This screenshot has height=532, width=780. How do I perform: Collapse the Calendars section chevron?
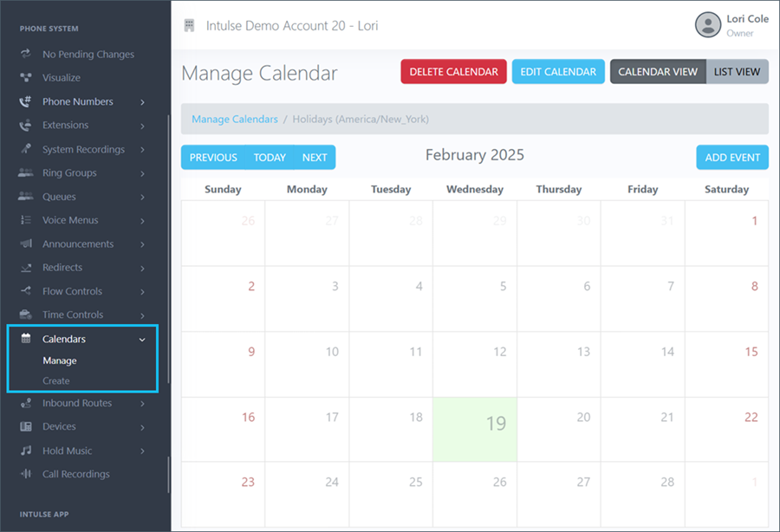(x=141, y=339)
